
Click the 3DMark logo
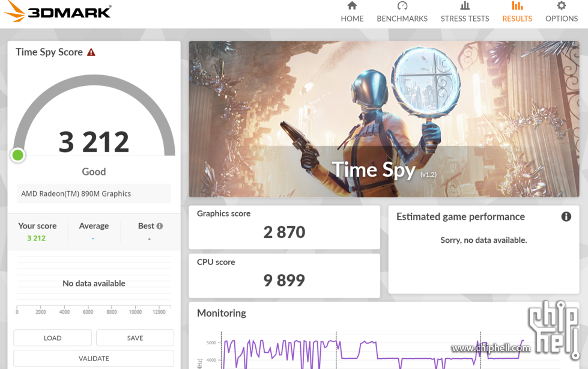coord(58,11)
